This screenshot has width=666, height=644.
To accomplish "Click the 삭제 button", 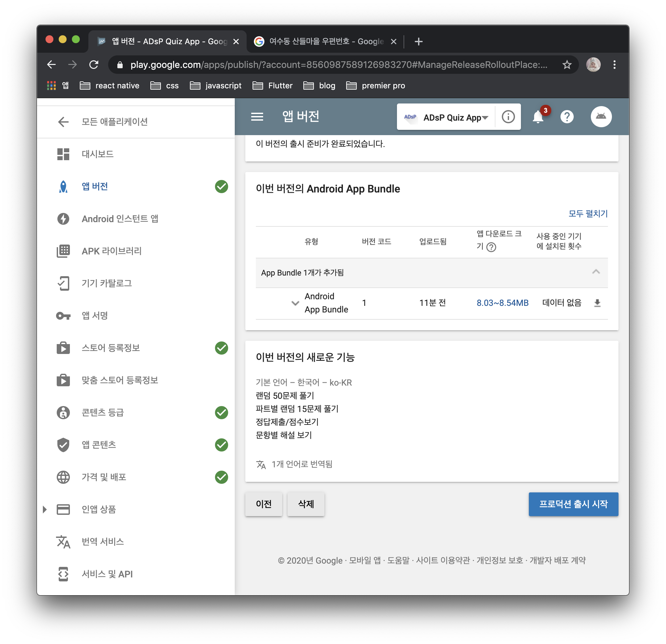I will [306, 504].
